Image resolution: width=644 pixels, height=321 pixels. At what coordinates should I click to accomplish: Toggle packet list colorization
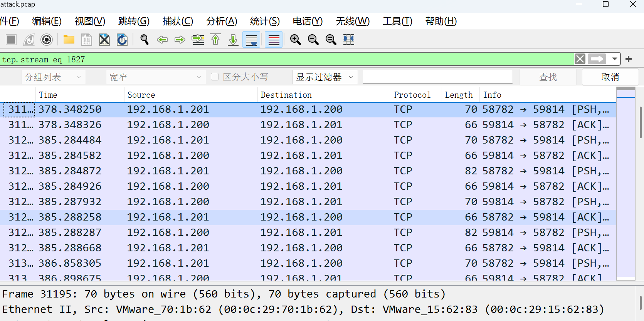point(274,40)
